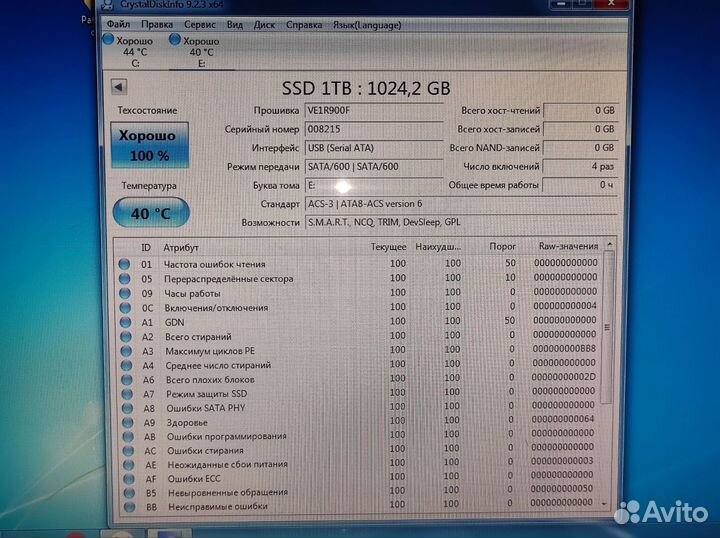Click the Прошивка field VE1R900F
The width and height of the screenshot is (720, 538).
pyautogui.click(x=374, y=111)
